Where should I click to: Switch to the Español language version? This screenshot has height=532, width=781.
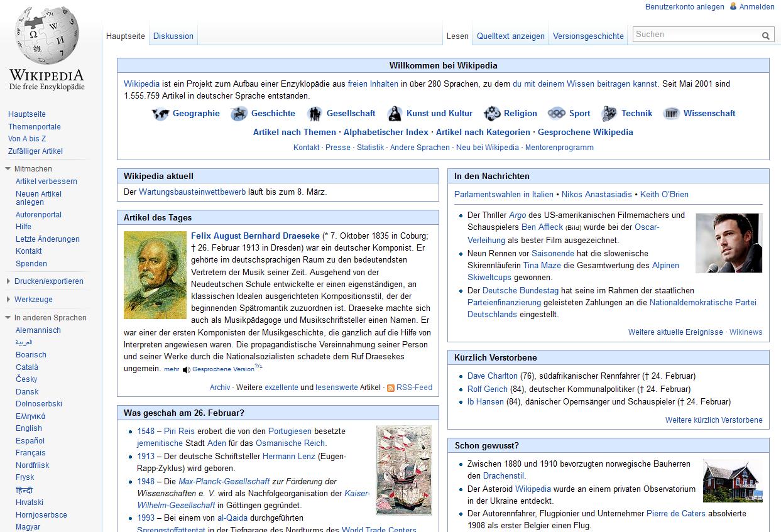pyautogui.click(x=30, y=441)
